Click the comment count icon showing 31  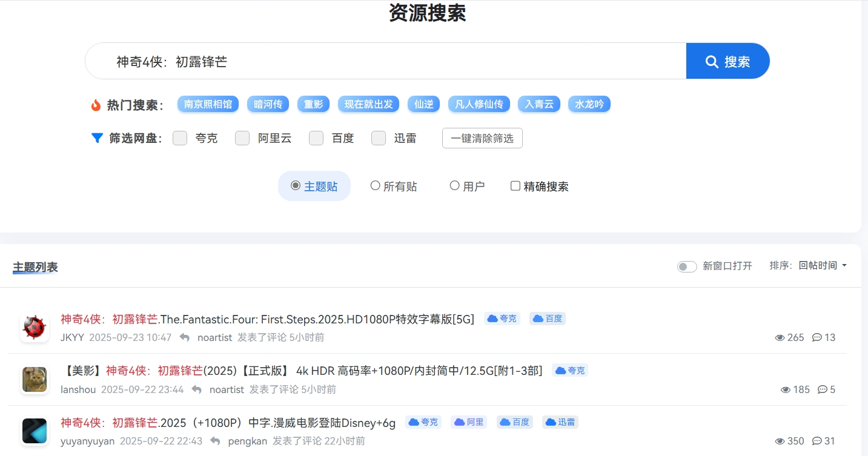click(x=817, y=441)
